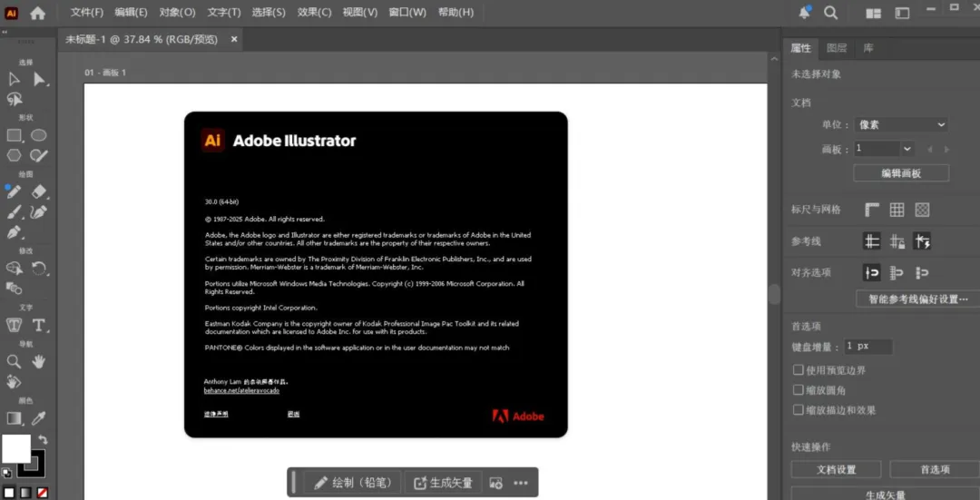This screenshot has width=980, height=500.
Task: Click the Home icon in the top bar
Action: 37,13
